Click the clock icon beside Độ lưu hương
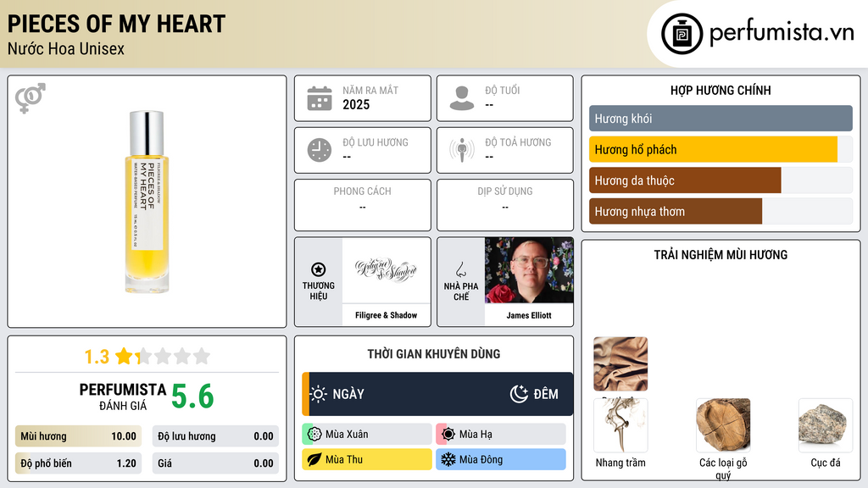The image size is (868, 488). tap(320, 150)
